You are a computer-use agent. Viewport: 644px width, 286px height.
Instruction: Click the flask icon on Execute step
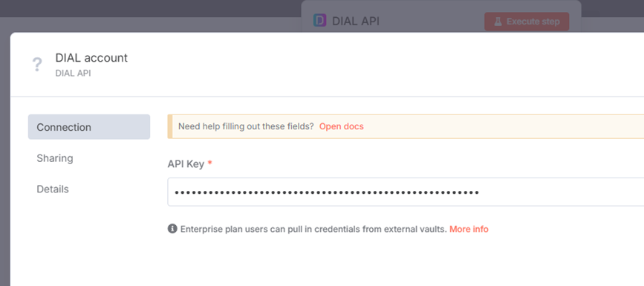498,22
